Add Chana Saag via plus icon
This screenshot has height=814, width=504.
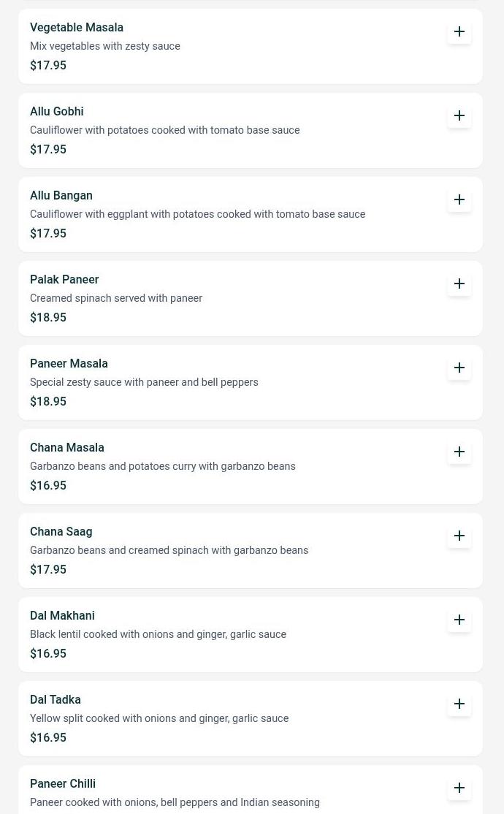click(459, 536)
